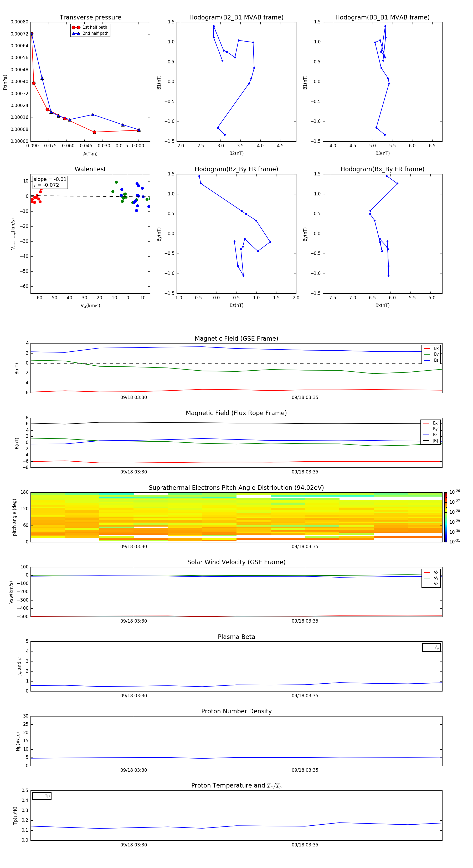This screenshot has height=868, width=473.
Task: Click the "By'" entry in Flux Rope legend
Action: pos(431,429)
